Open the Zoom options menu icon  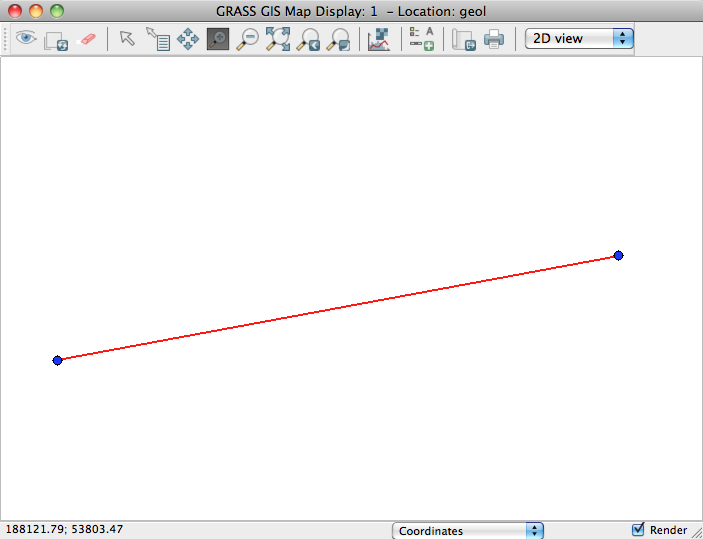[x=338, y=40]
